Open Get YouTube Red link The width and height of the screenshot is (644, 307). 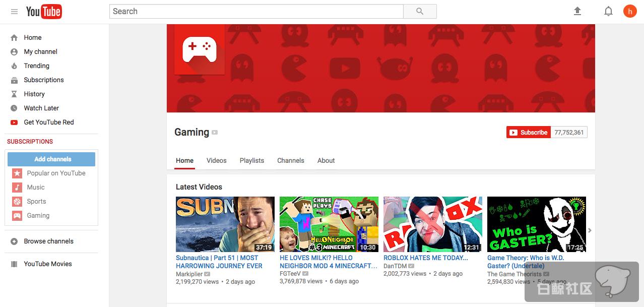(49, 122)
